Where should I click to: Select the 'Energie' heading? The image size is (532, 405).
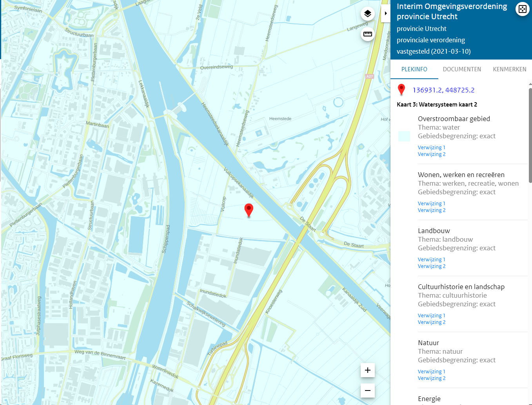point(429,399)
